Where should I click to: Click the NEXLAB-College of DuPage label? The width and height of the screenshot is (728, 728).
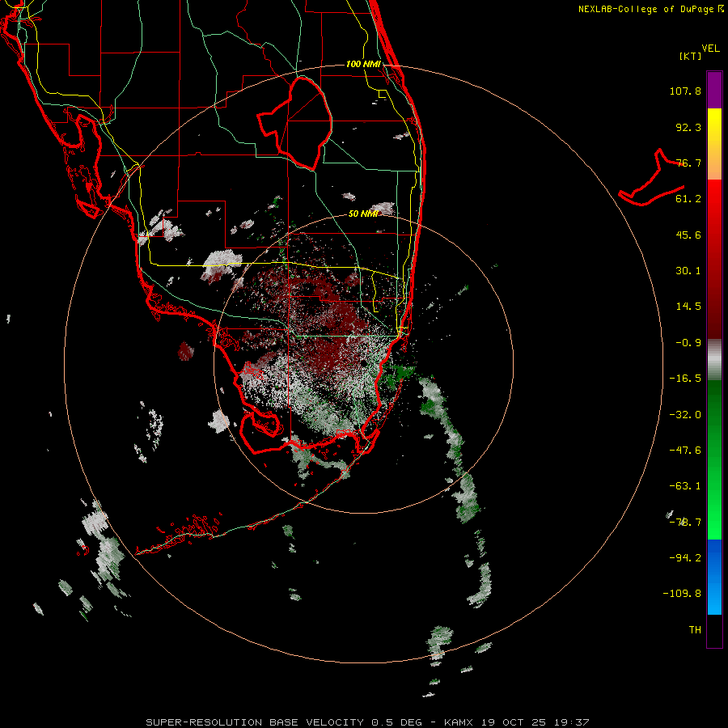(650, 9)
